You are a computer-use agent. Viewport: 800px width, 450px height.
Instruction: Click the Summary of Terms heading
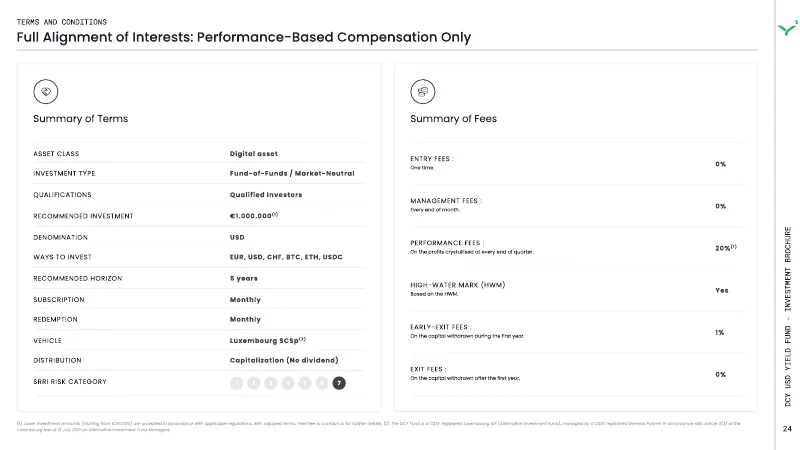click(x=81, y=119)
